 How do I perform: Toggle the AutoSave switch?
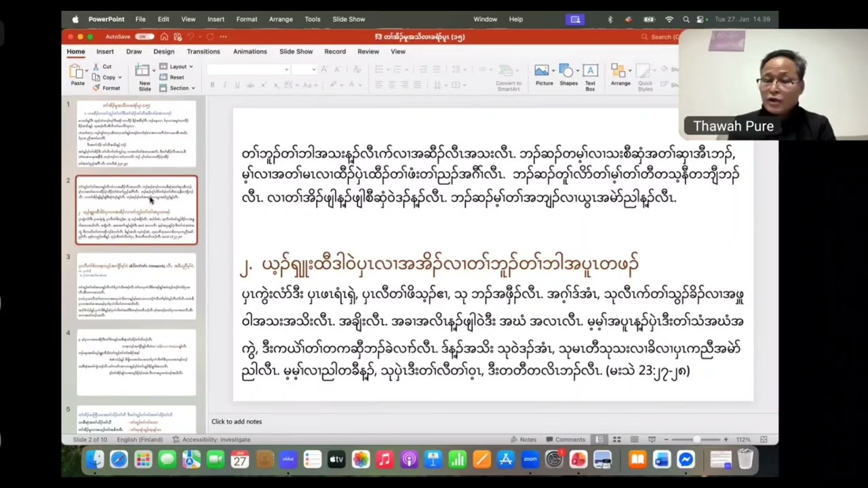144,37
